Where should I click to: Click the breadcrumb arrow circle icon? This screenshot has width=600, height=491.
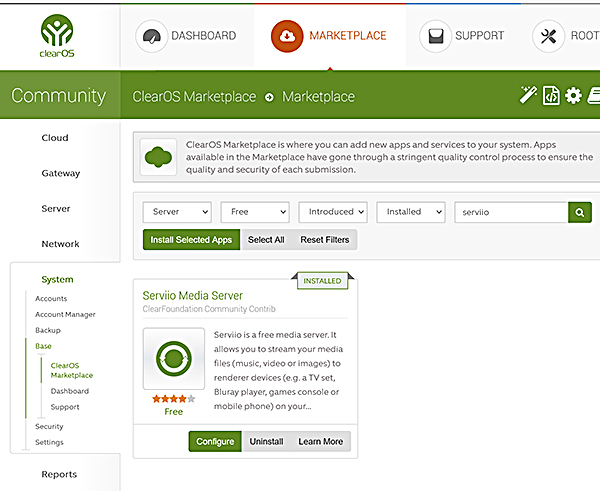(x=269, y=97)
